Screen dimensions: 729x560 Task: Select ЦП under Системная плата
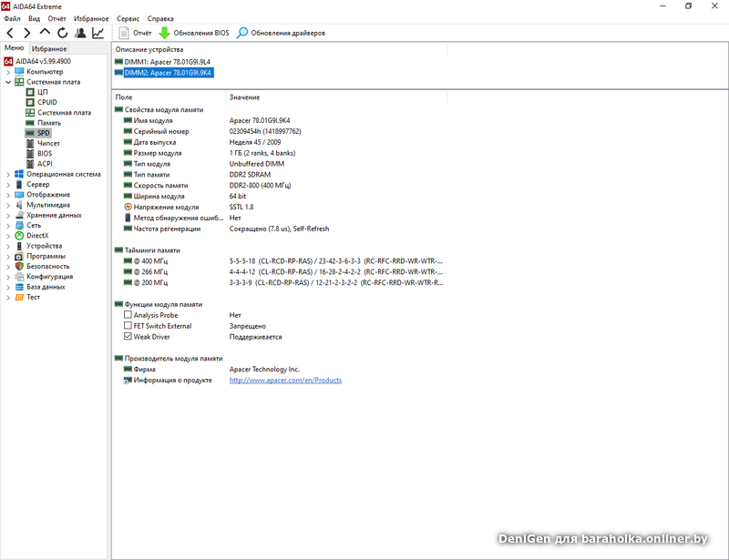[43, 92]
